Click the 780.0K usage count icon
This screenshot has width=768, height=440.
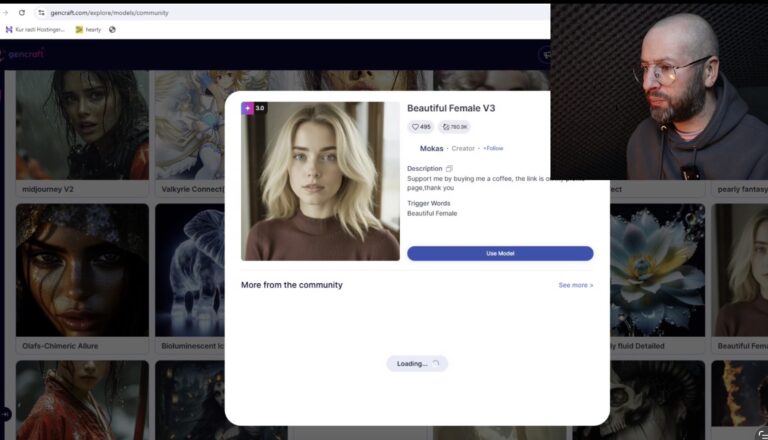(447, 127)
